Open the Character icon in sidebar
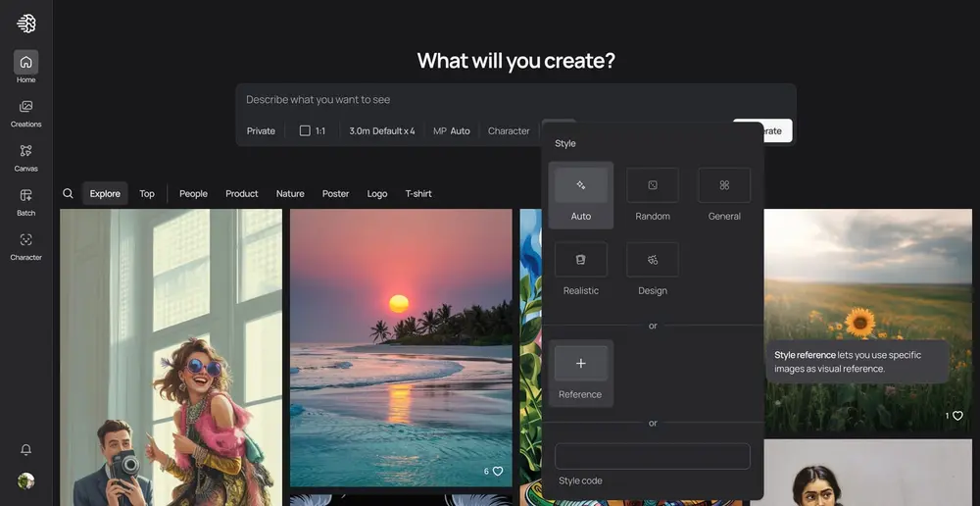 pyautogui.click(x=25, y=245)
